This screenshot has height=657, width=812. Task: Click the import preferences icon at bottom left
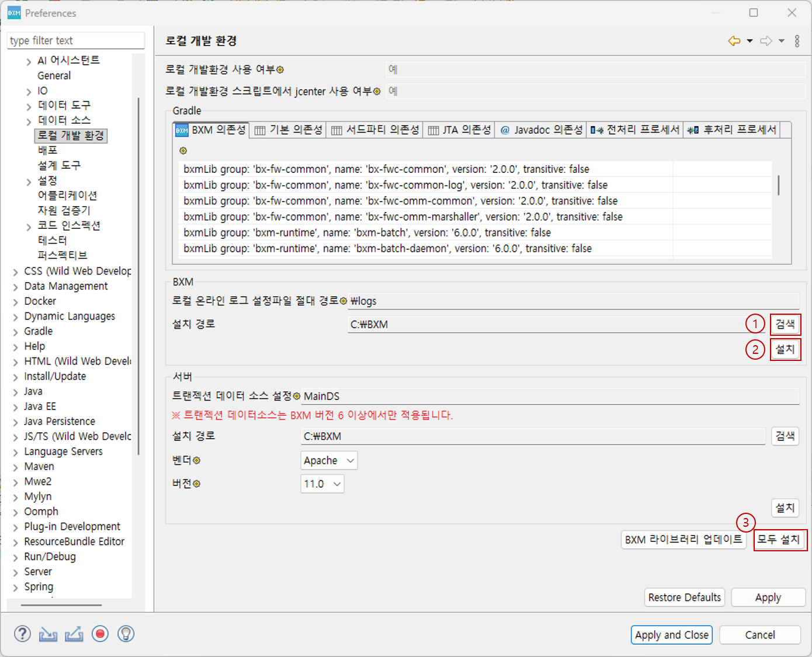click(x=48, y=634)
